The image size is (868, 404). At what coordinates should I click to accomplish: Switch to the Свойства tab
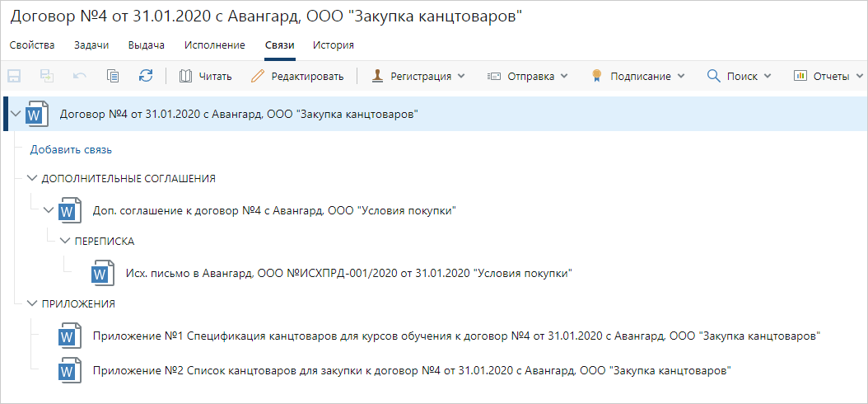[32, 45]
